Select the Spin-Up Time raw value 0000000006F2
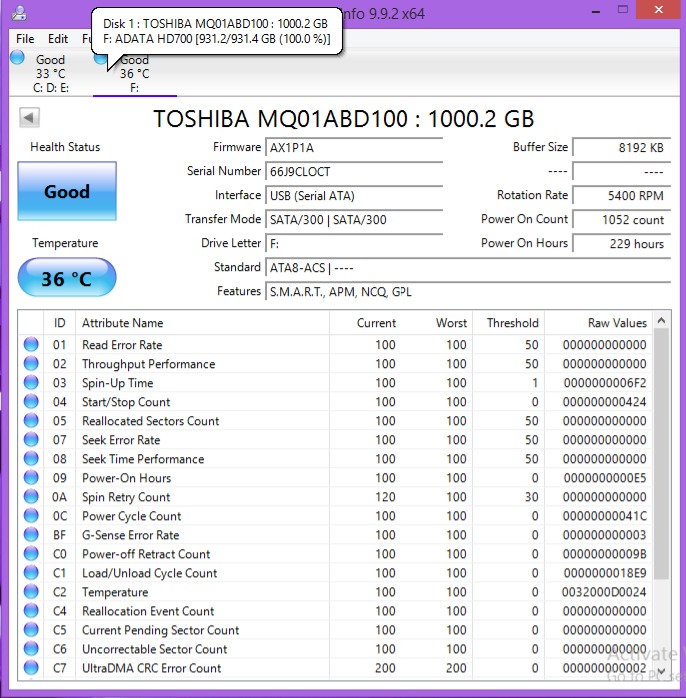686x698 pixels. tap(605, 383)
